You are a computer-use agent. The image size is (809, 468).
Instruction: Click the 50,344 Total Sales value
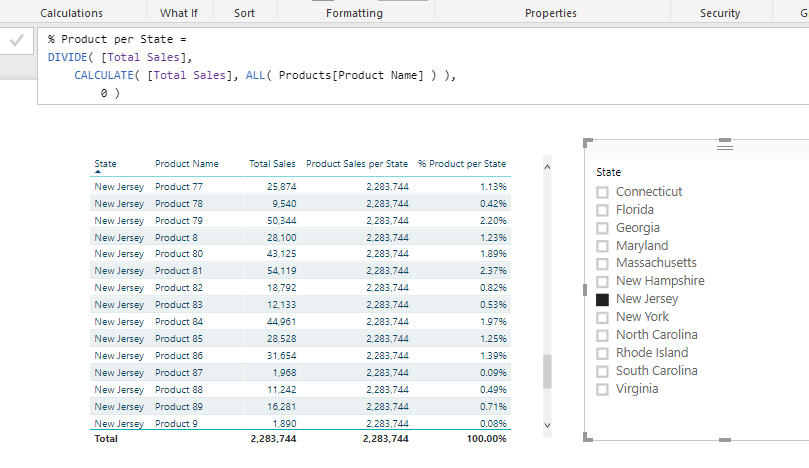point(282,220)
